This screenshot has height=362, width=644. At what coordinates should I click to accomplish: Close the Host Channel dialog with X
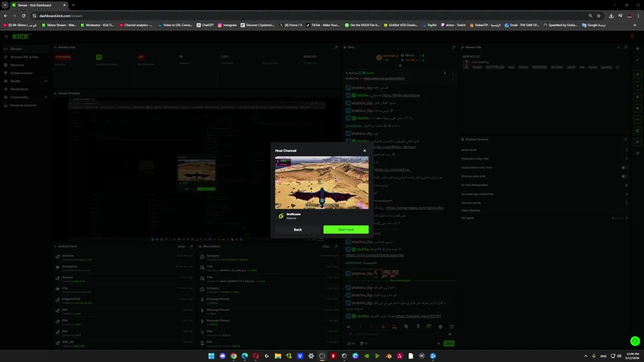pos(365,150)
